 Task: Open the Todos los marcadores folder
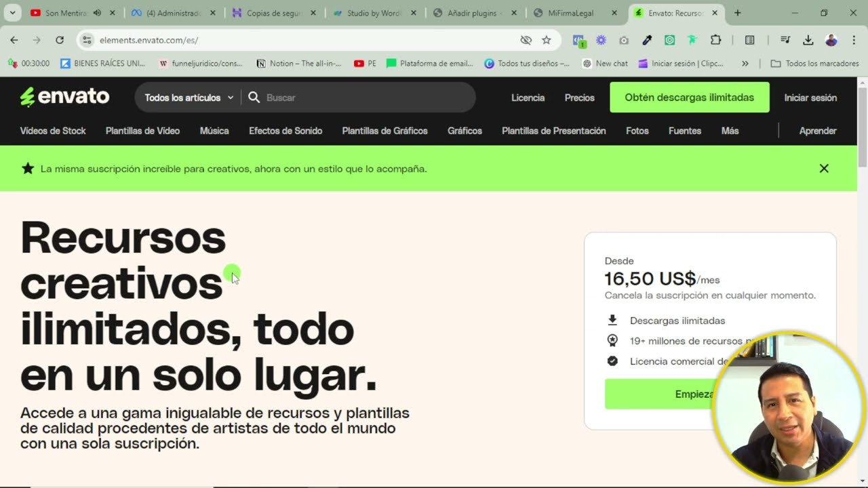(x=815, y=64)
